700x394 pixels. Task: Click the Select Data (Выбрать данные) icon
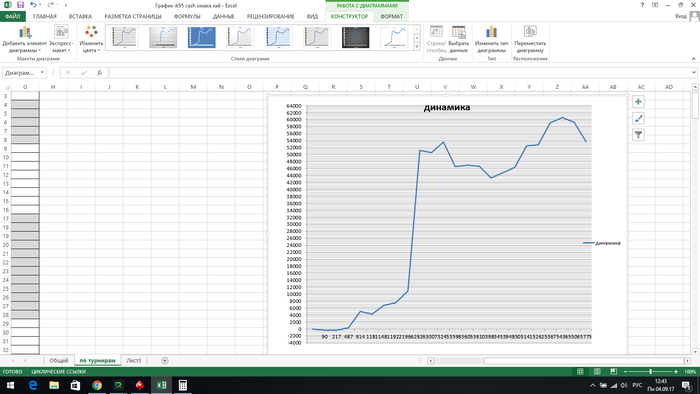click(458, 32)
